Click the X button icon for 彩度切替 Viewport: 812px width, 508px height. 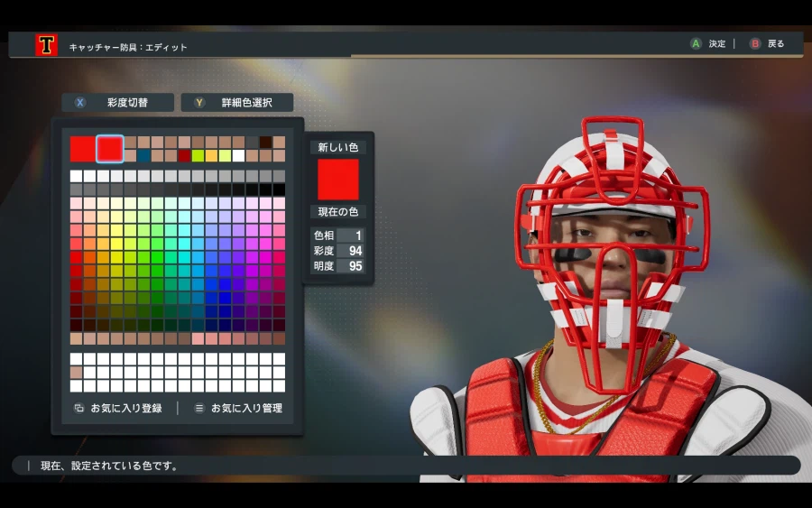click(80, 103)
